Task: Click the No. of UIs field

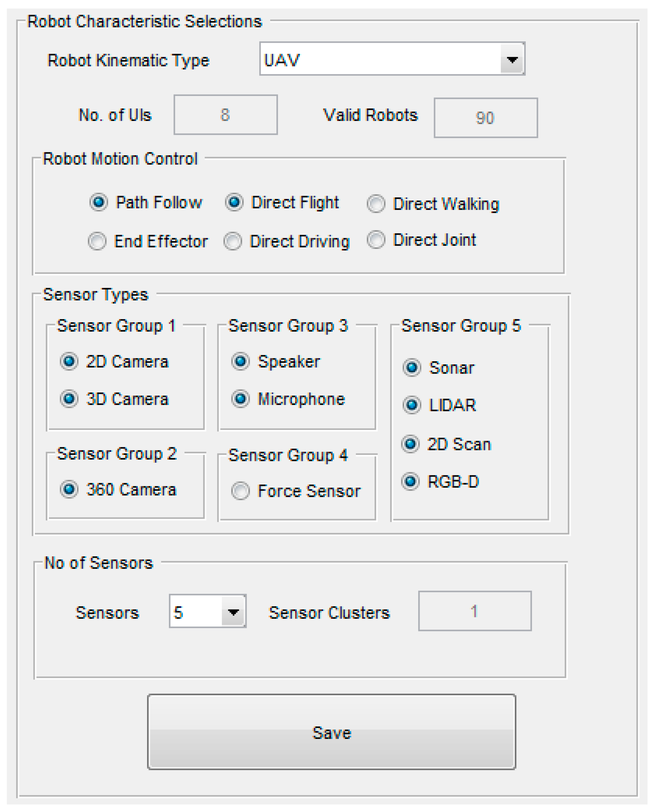Action: (x=225, y=115)
